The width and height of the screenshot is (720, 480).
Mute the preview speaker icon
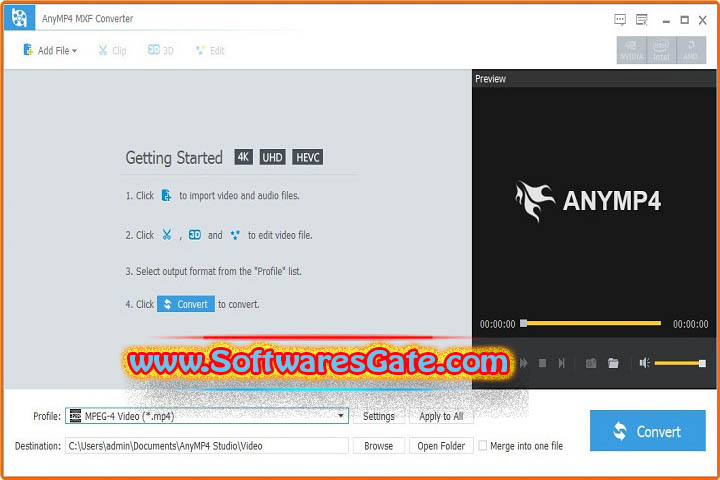(x=645, y=363)
